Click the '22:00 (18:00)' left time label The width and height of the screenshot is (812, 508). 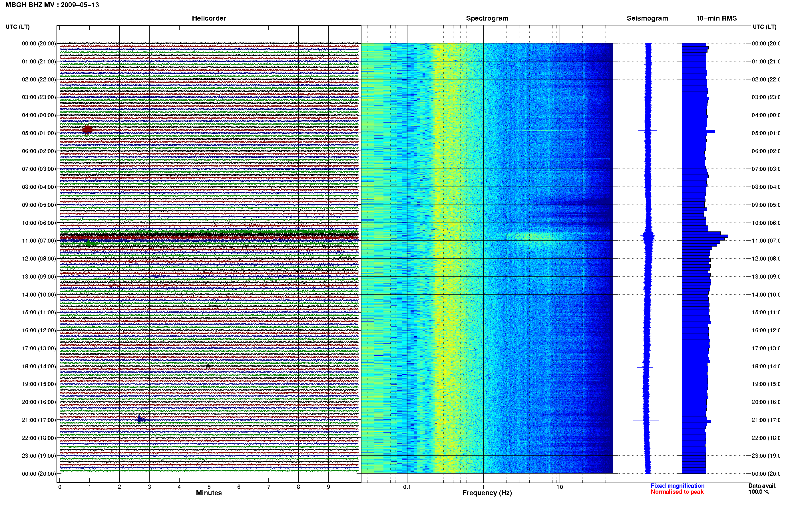(39, 438)
